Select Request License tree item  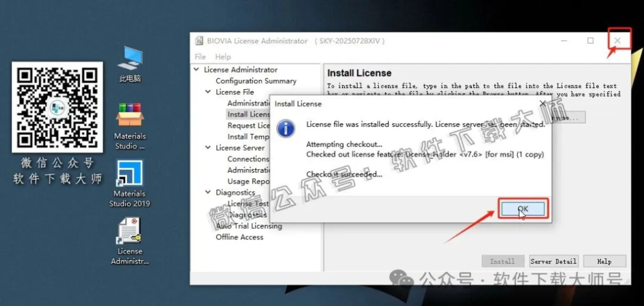tap(249, 126)
